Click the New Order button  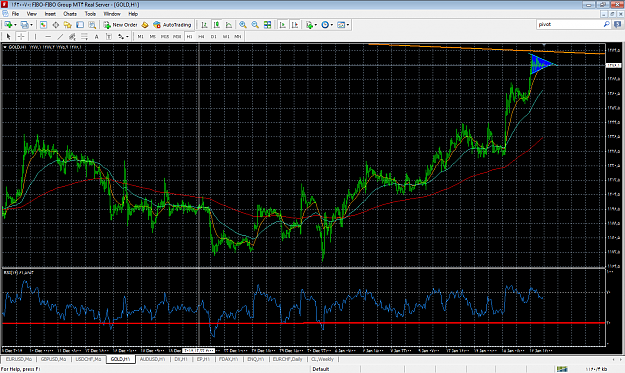click(120, 25)
